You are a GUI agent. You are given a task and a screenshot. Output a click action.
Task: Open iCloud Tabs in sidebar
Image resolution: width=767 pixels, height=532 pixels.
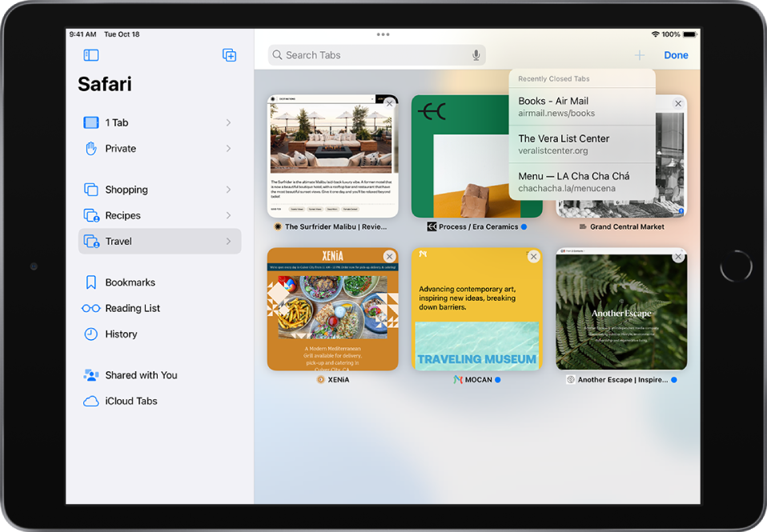click(x=131, y=401)
